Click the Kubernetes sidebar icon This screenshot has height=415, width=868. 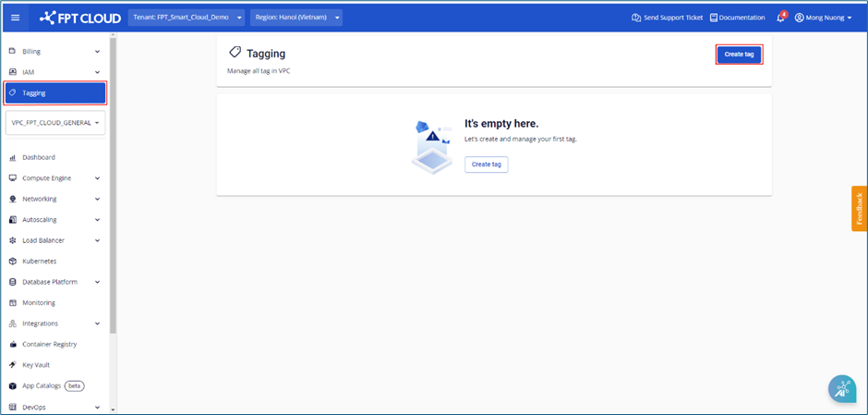tap(13, 262)
